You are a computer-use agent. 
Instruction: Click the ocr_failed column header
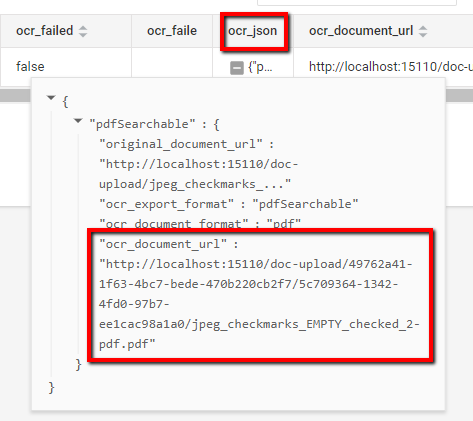click(x=45, y=31)
